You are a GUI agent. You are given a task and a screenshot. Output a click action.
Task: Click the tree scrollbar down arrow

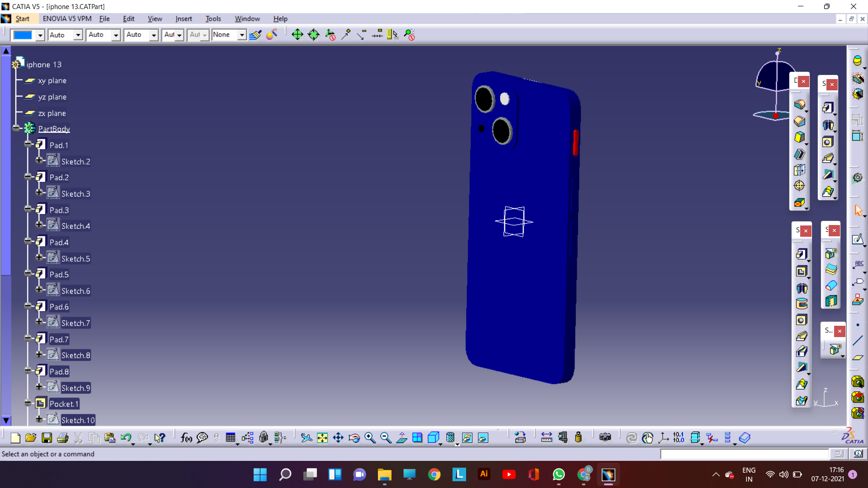point(6,420)
